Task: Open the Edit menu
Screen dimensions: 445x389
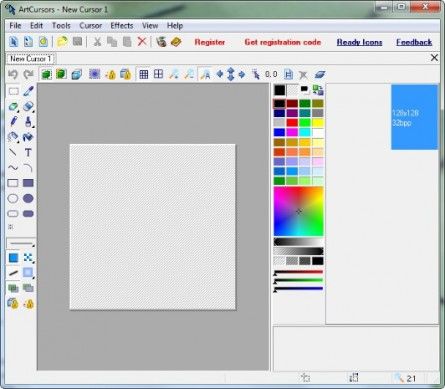Action: [x=36, y=26]
